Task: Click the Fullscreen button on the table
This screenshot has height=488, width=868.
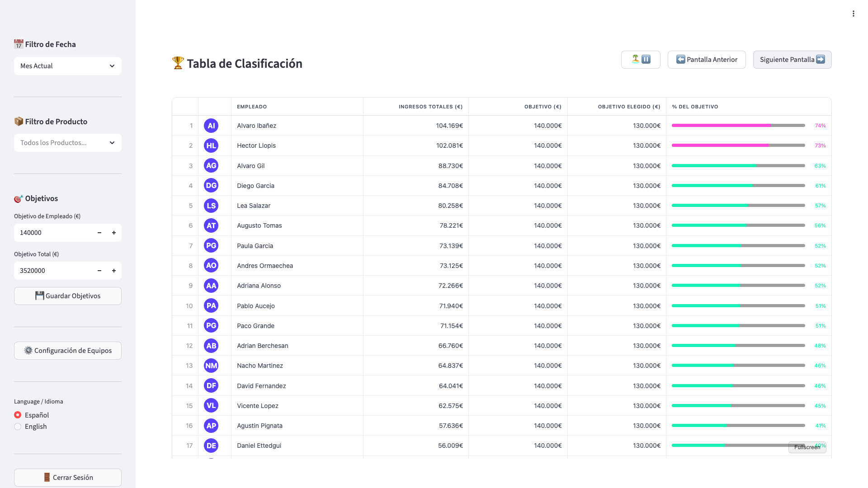Action: (807, 447)
